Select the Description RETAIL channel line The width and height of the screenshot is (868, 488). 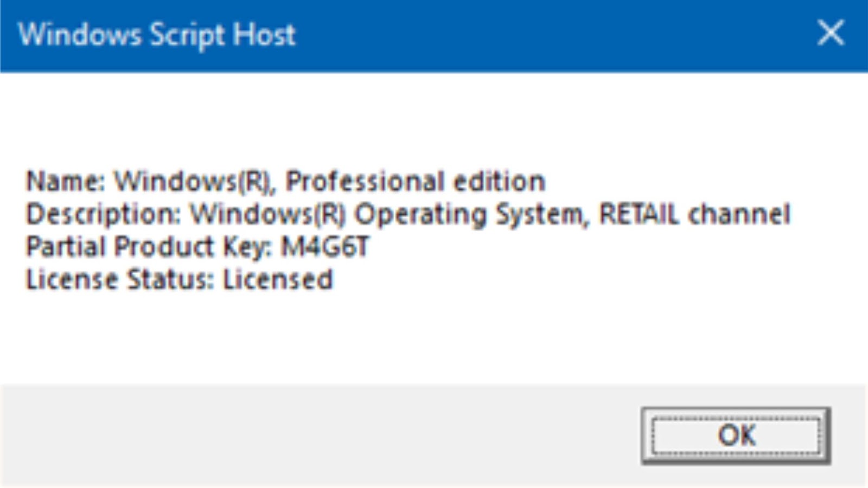[408, 214]
